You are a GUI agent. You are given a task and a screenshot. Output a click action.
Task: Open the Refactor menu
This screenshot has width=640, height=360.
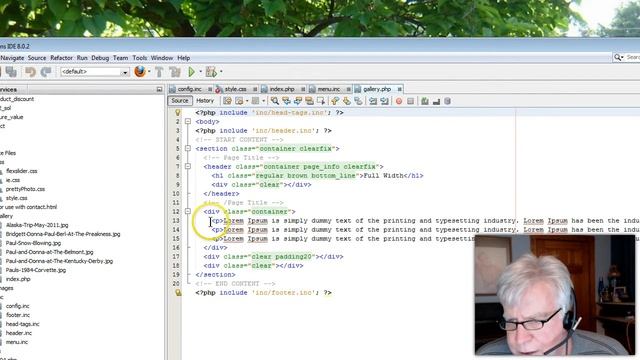pos(61,58)
